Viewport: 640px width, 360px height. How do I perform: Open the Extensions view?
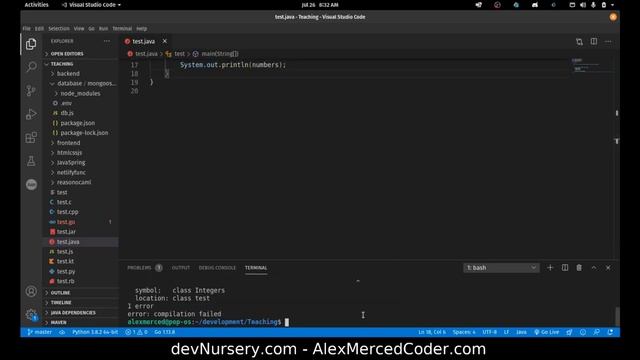click(31, 138)
